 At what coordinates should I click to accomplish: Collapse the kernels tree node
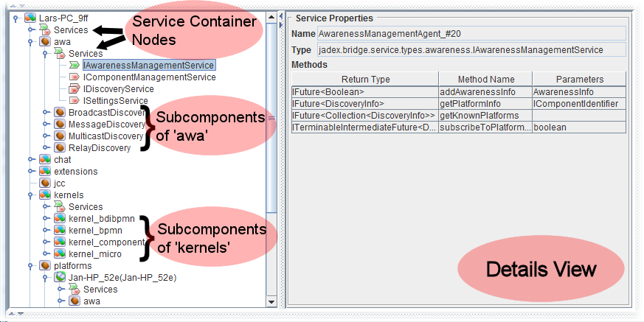[x=30, y=195]
